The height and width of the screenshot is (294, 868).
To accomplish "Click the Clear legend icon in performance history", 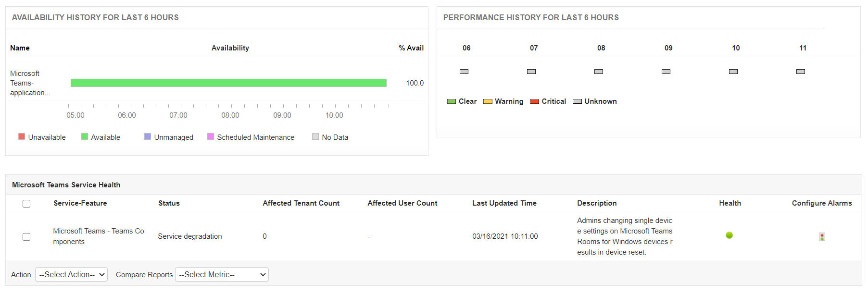I will pos(451,101).
